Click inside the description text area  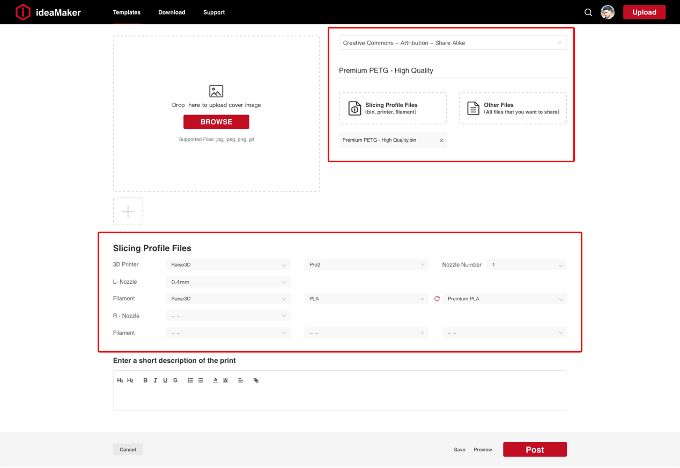tap(340, 398)
